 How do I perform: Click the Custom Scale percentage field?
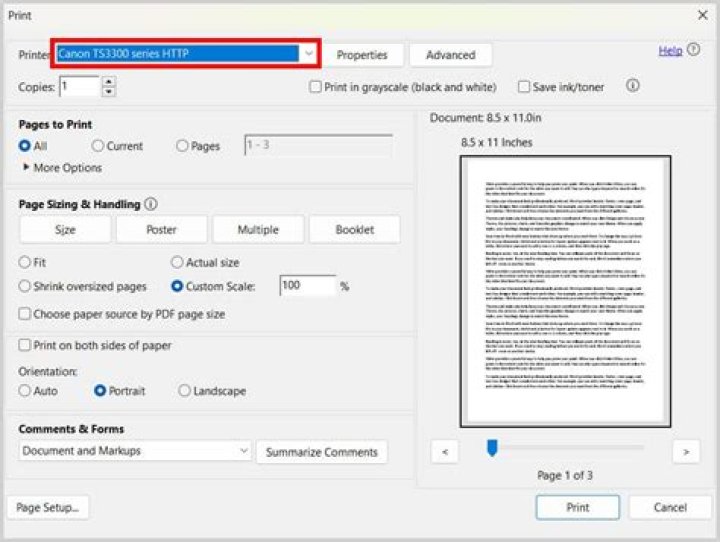(307, 286)
